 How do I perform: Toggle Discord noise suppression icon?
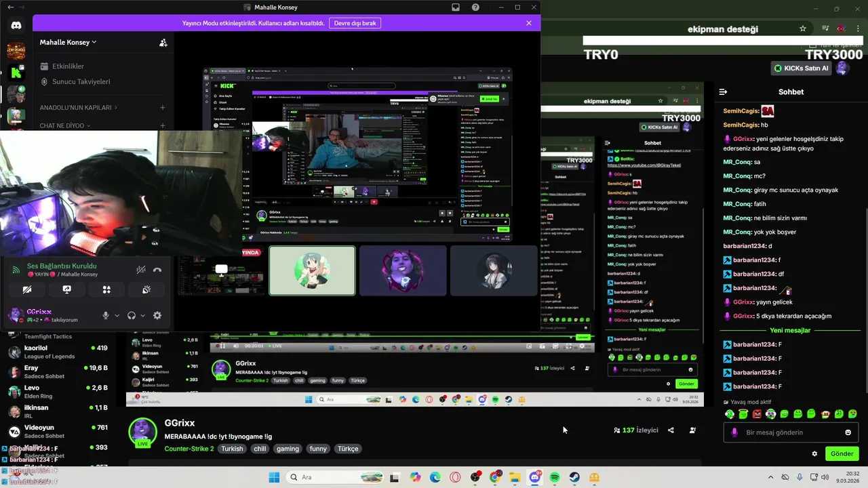point(141,270)
